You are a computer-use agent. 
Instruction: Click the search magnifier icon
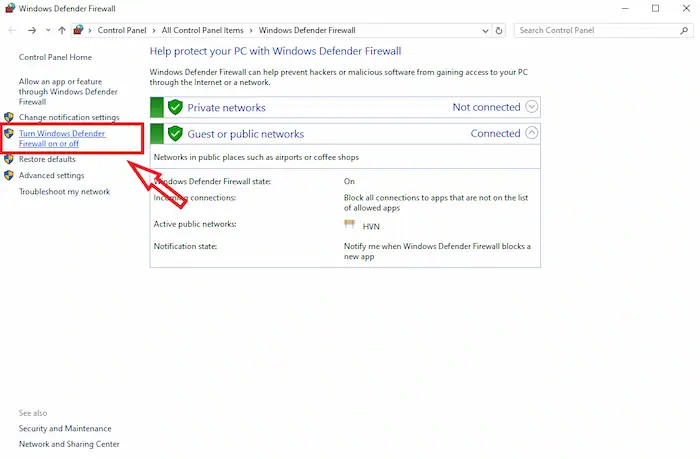(x=684, y=30)
